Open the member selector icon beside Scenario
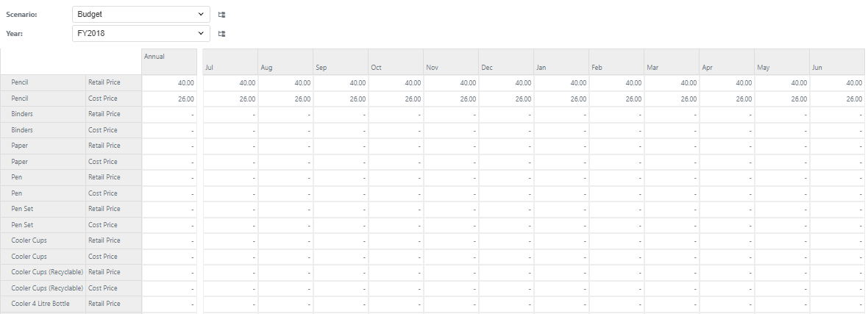This screenshot has width=868, height=314. tap(221, 14)
